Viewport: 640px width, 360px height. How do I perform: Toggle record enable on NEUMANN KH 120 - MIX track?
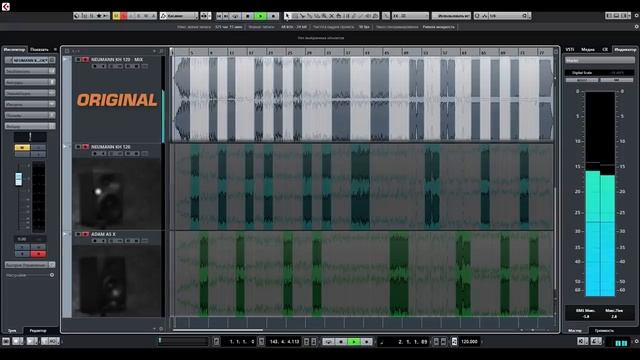(x=85, y=60)
